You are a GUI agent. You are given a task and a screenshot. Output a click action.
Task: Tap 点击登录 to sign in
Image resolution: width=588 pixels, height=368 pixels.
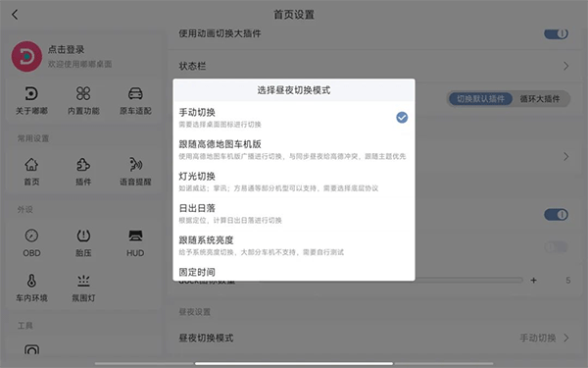[x=66, y=49]
